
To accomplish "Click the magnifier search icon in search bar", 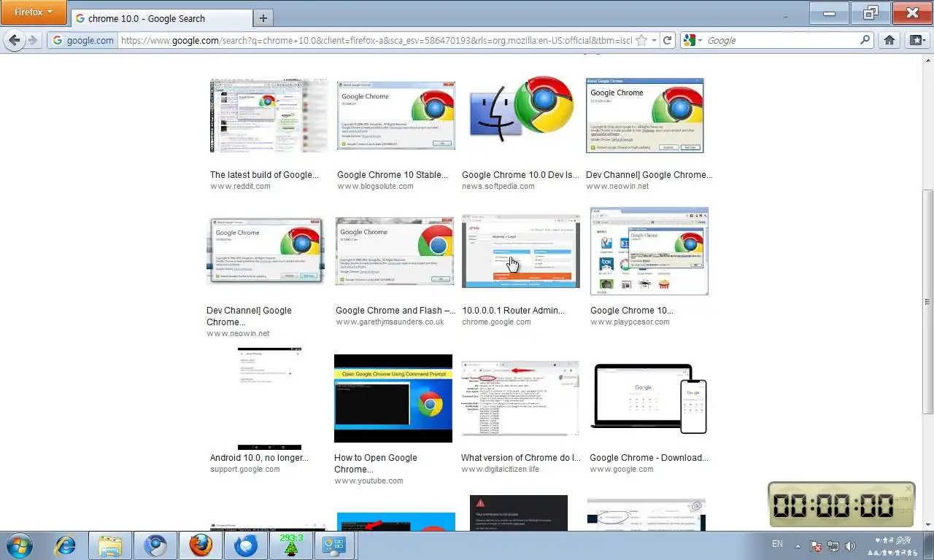I will 865,40.
